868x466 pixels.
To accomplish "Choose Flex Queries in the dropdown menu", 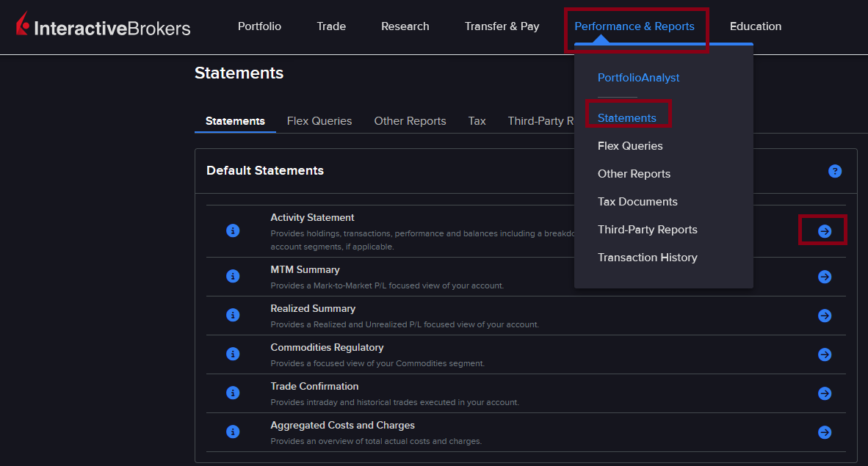I will point(630,146).
